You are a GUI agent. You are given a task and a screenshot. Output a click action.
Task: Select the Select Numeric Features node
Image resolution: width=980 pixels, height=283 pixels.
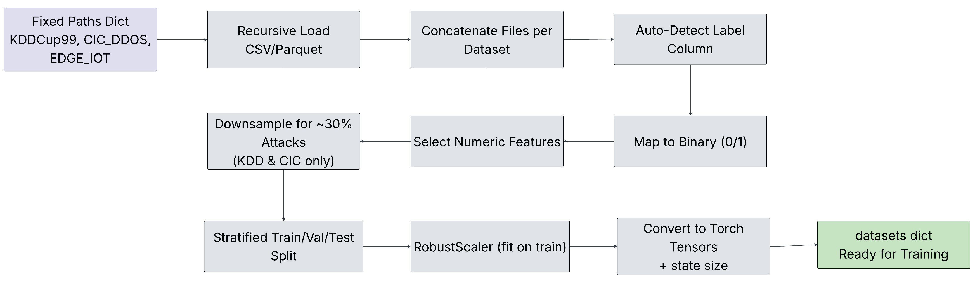coord(487,141)
